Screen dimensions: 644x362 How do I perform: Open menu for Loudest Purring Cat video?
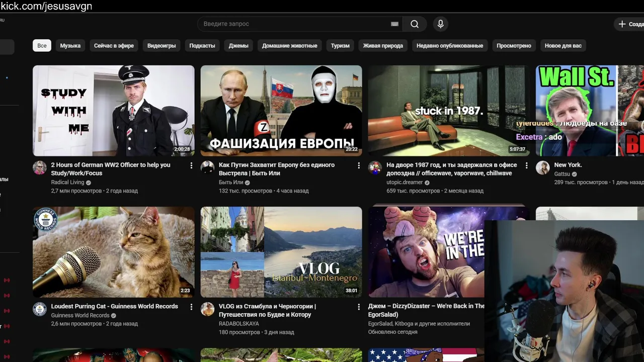tap(191, 307)
